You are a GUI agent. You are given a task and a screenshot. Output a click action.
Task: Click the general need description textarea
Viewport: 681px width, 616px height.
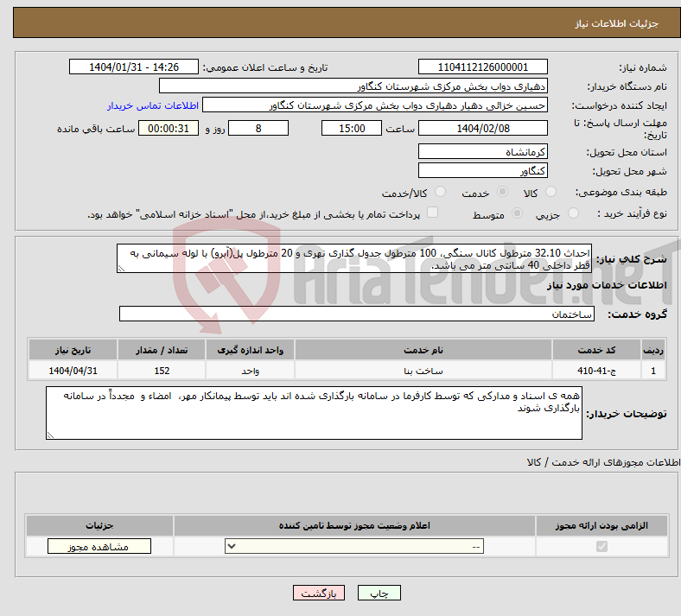(354, 258)
